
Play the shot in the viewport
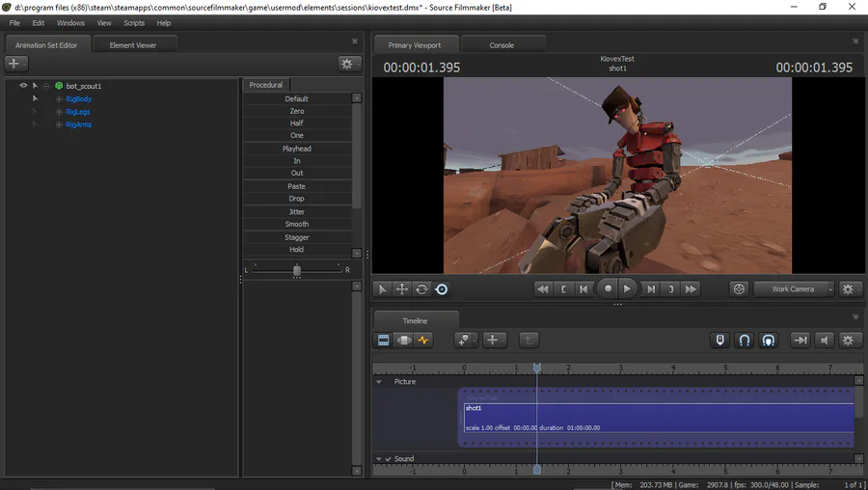pyautogui.click(x=627, y=288)
